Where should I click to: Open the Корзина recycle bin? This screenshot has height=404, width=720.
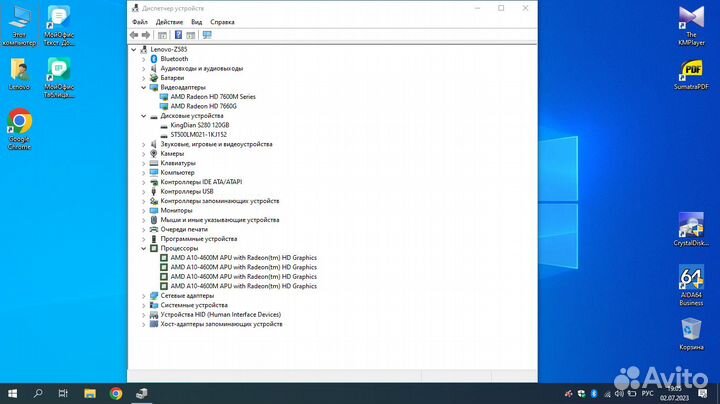tap(691, 334)
